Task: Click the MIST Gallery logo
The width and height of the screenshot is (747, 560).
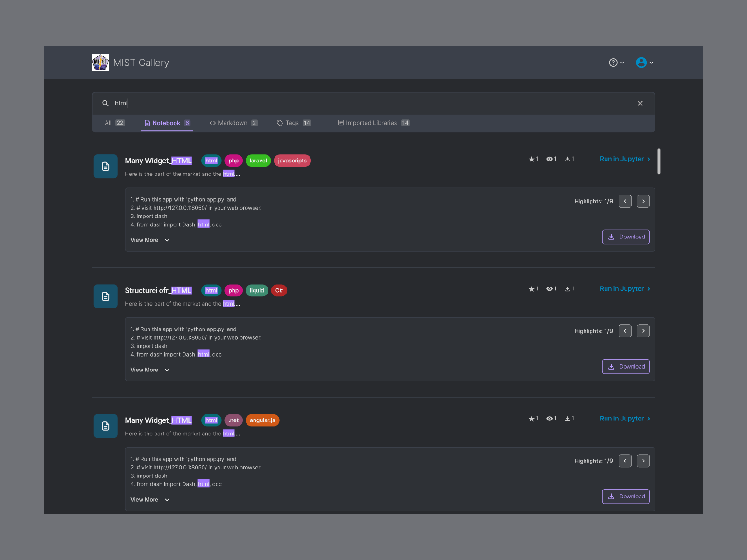Action: click(x=100, y=62)
